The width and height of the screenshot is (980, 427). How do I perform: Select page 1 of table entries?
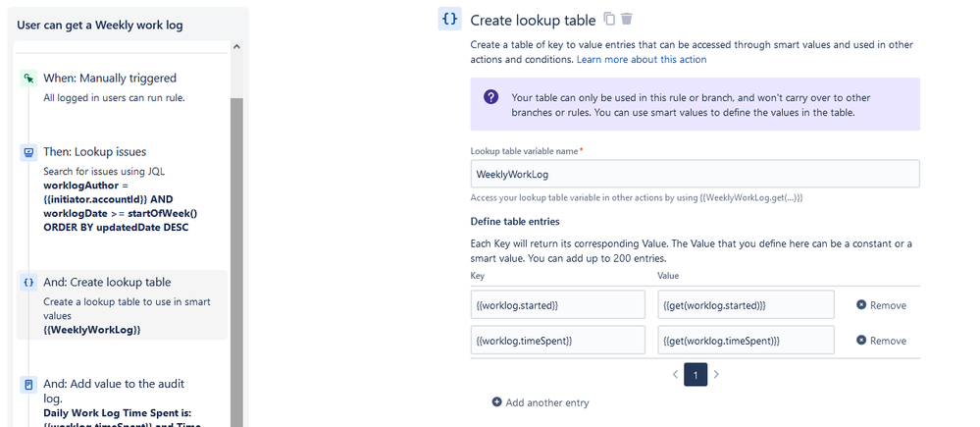coord(696,375)
